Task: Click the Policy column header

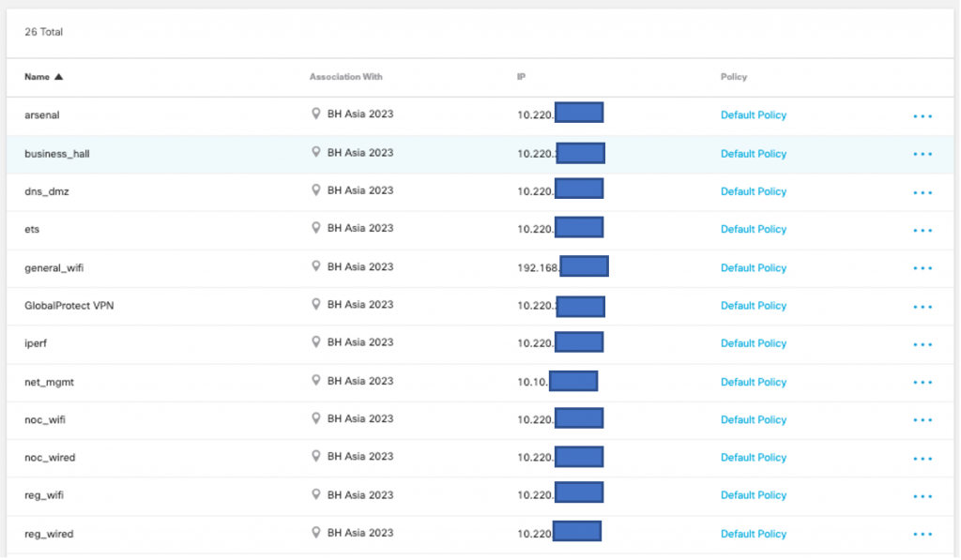Action: pyautogui.click(x=733, y=77)
